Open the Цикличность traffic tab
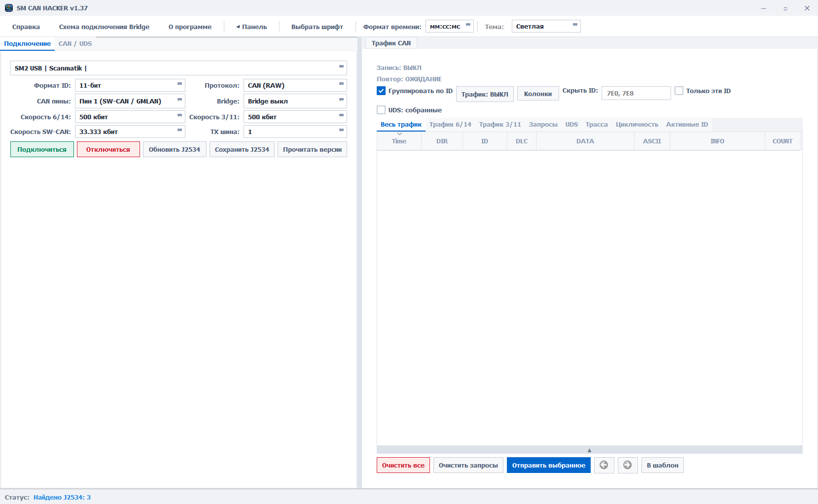The height and width of the screenshot is (504, 818). coord(637,124)
